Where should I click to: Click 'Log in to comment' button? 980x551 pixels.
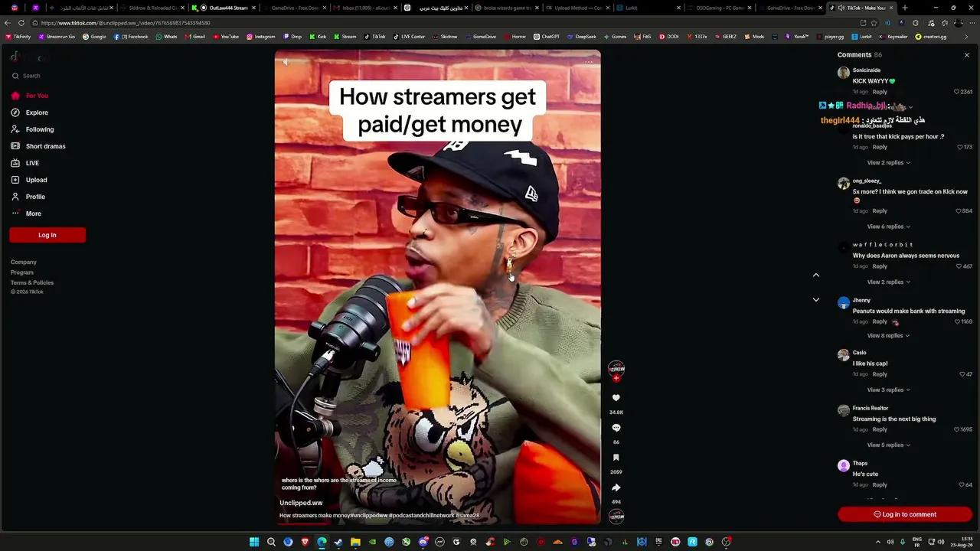905,514
